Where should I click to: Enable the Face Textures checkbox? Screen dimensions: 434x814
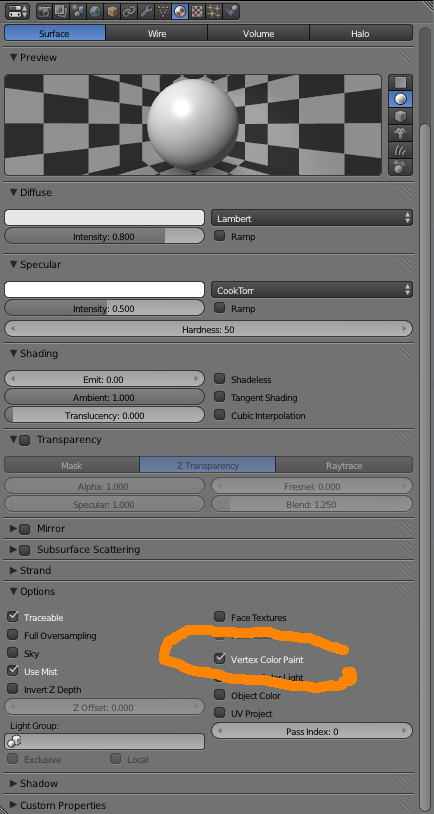[220, 617]
